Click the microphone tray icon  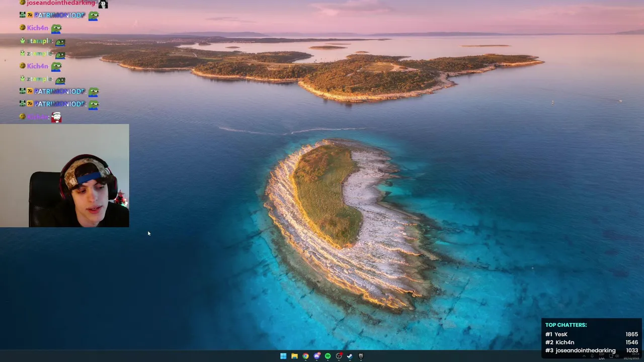[x=592, y=356]
